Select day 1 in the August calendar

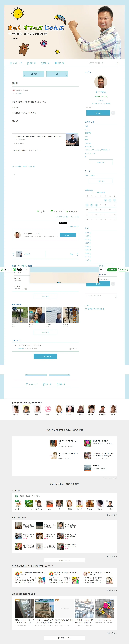click(105, 200)
